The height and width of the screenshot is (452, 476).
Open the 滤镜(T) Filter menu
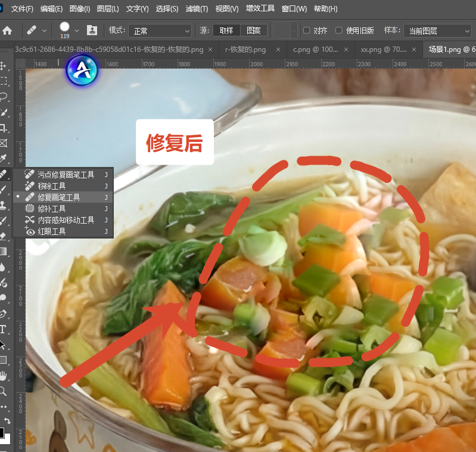(x=197, y=9)
